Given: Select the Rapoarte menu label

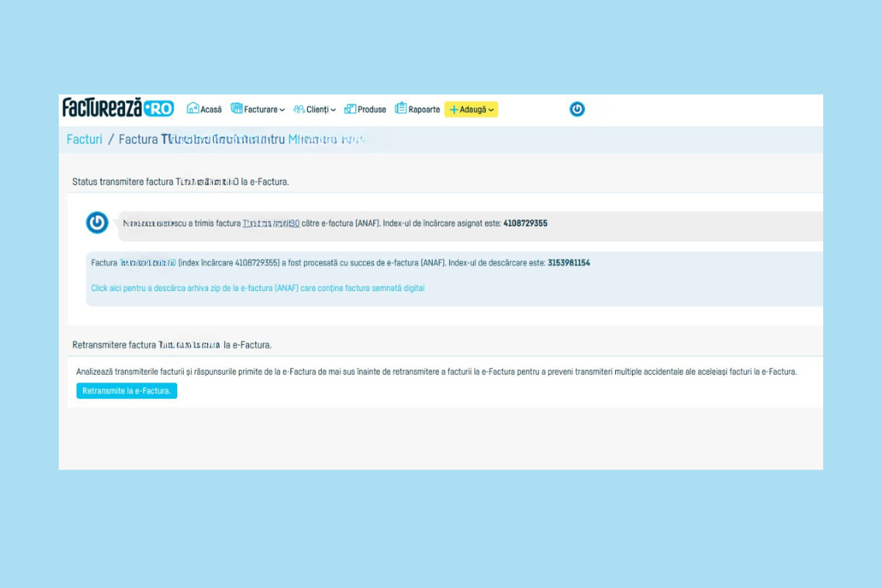Looking at the screenshot, I should coord(424,110).
